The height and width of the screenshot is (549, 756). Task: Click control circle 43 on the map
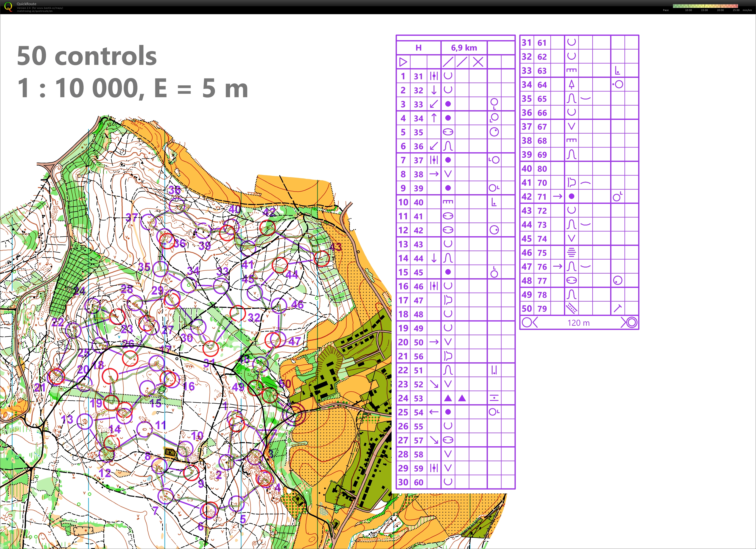click(x=322, y=258)
